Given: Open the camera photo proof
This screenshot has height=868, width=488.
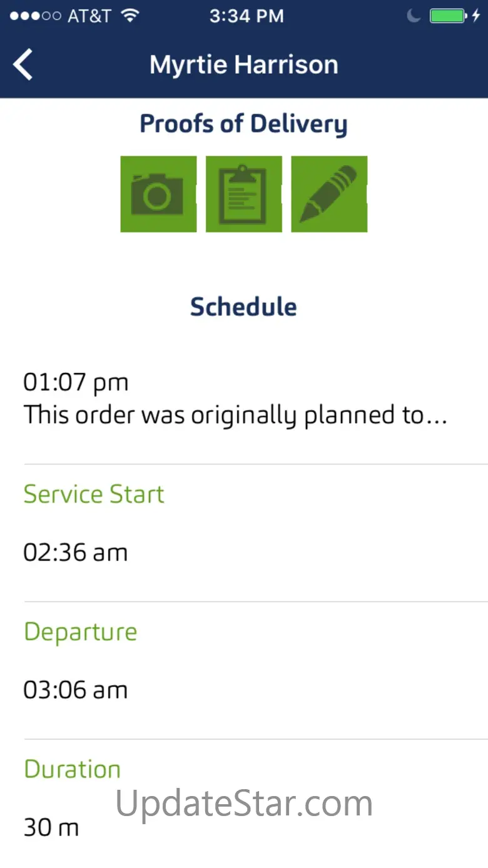Looking at the screenshot, I should pos(158,194).
